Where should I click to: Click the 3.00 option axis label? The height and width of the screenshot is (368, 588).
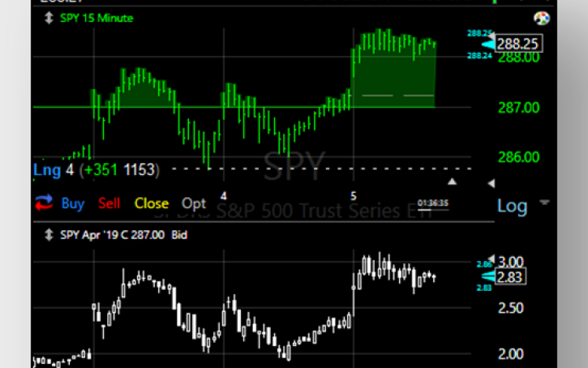click(x=511, y=262)
